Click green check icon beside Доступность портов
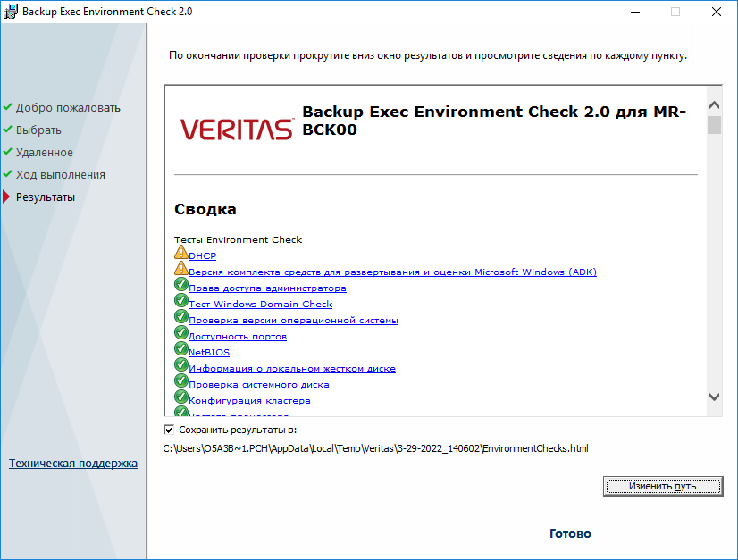The image size is (738, 560). tap(181, 333)
